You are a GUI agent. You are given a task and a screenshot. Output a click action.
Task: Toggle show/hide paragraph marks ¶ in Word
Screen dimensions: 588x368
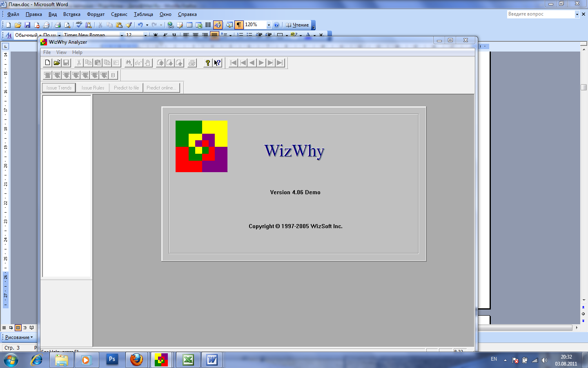(239, 25)
